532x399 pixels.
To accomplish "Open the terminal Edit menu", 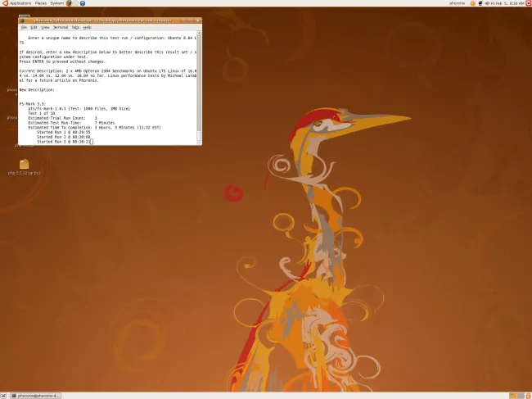I will coord(34,27).
